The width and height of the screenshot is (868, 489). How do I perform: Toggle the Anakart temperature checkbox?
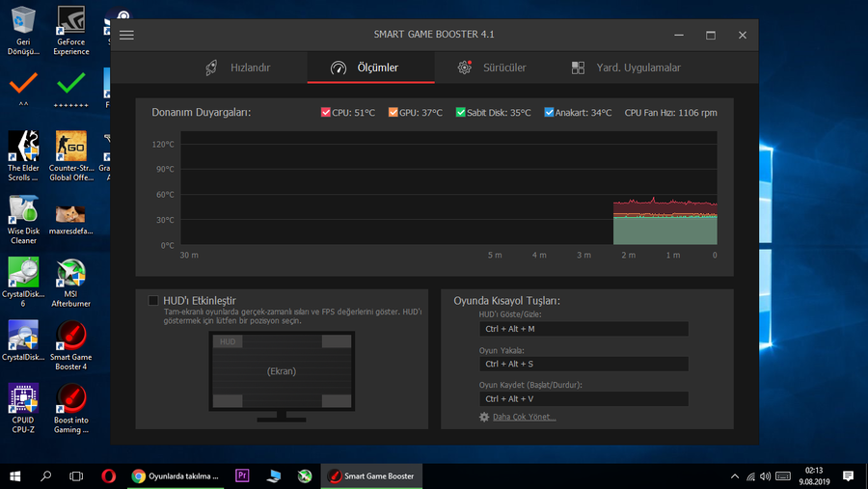click(x=549, y=113)
